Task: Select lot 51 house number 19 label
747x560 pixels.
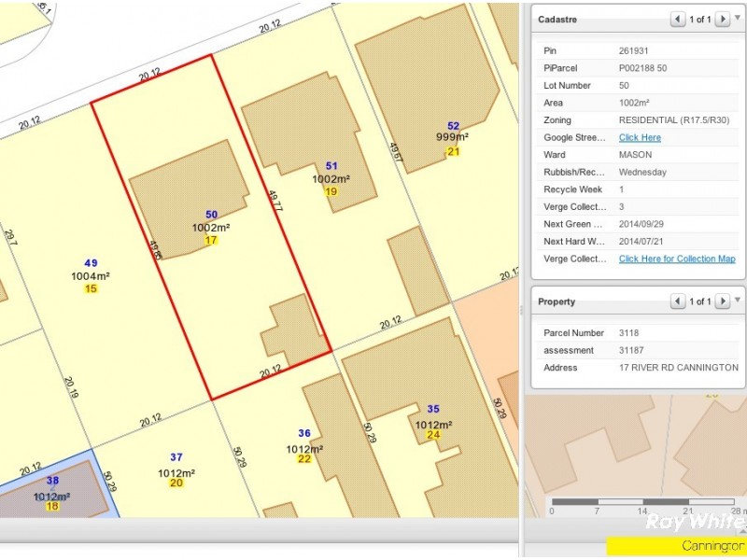Action: click(331, 191)
